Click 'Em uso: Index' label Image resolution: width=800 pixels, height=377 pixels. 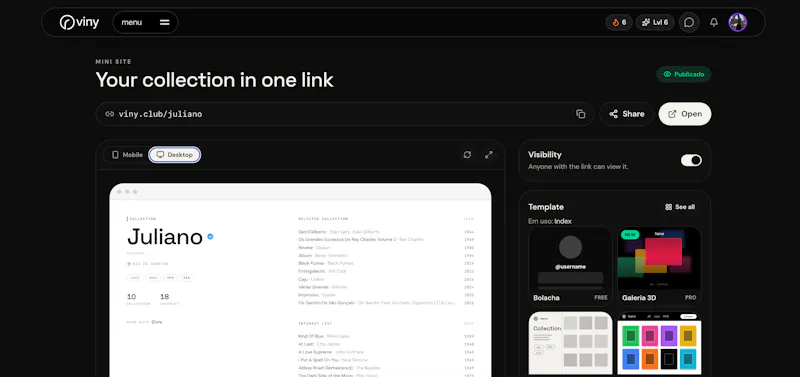click(x=550, y=221)
